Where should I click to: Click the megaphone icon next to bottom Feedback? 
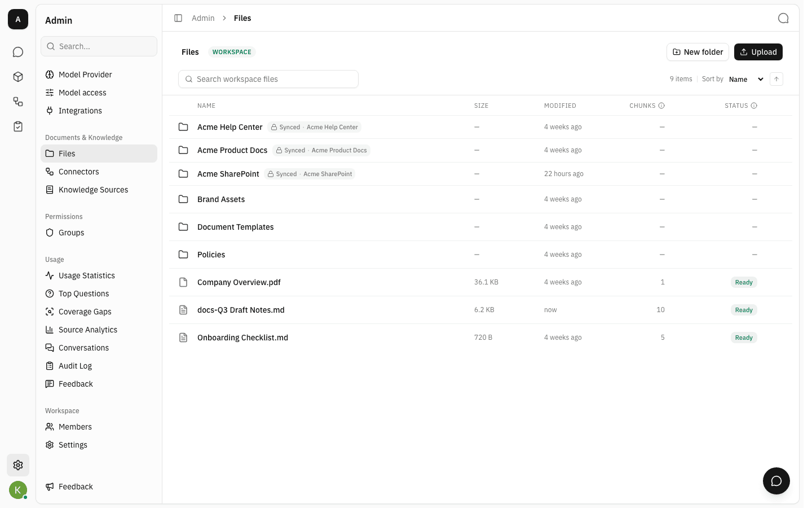(x=50, y=487)
